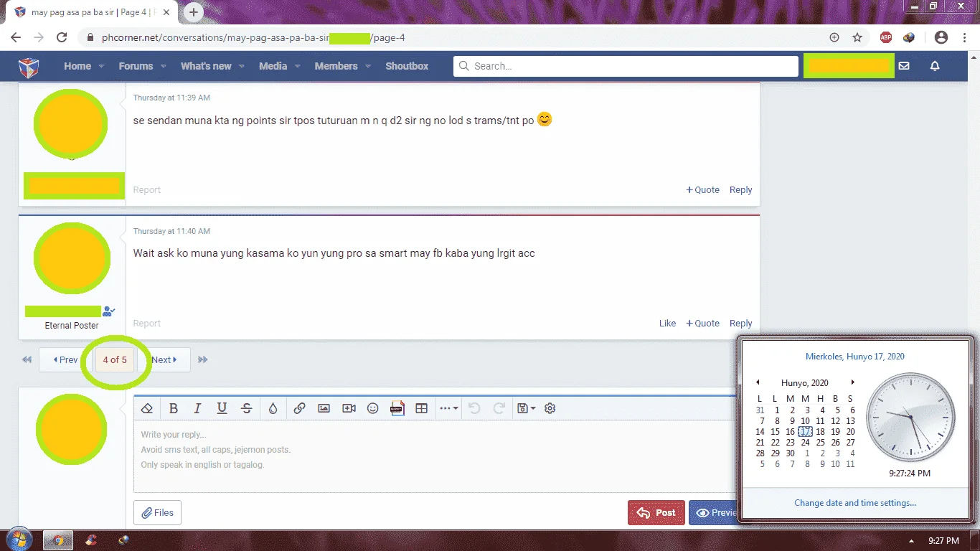Reply to the Thursday 11:40 AM post
This screenshot has width=980, height=551.
click(x=740, y=324)
